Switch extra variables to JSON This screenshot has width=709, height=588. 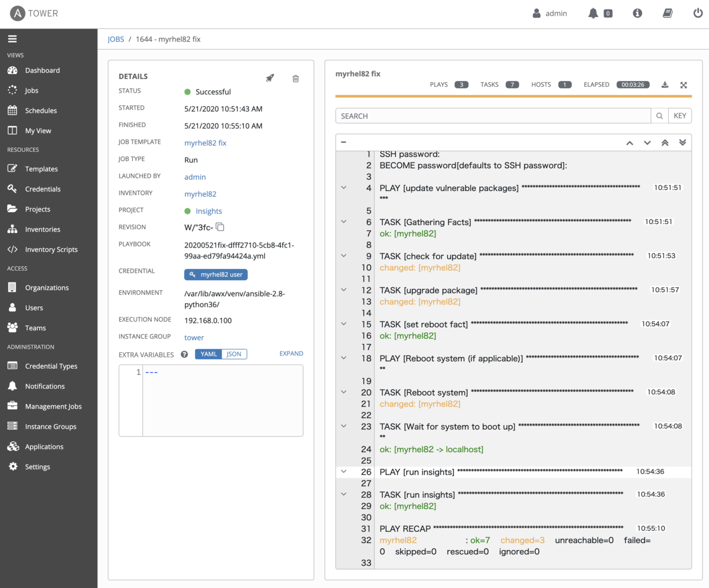(x=235, y=354)
